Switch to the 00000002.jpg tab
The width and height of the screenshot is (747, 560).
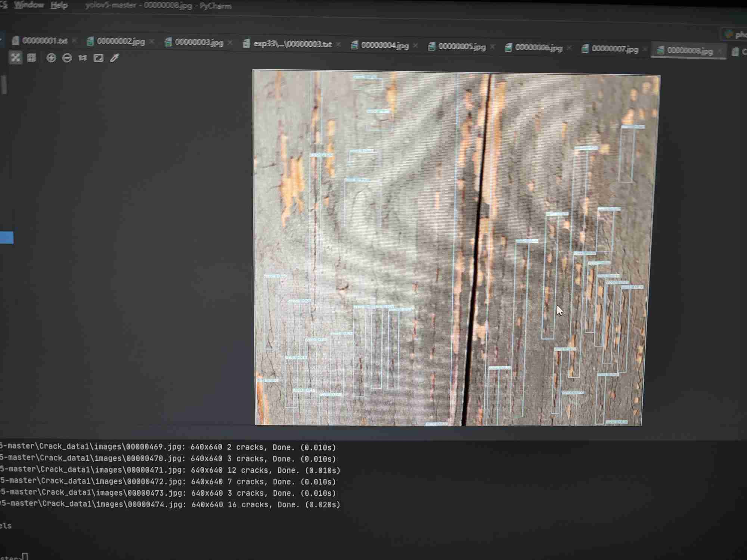(x=120, y=41)
